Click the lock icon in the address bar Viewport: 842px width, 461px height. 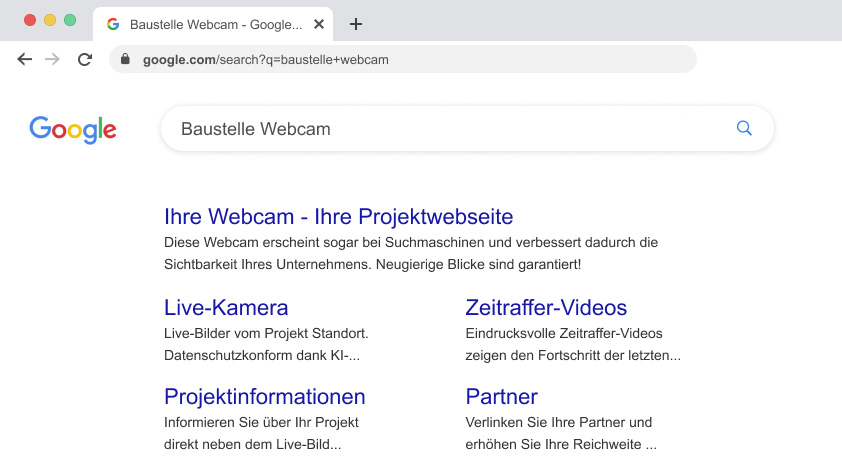point(125,59)
